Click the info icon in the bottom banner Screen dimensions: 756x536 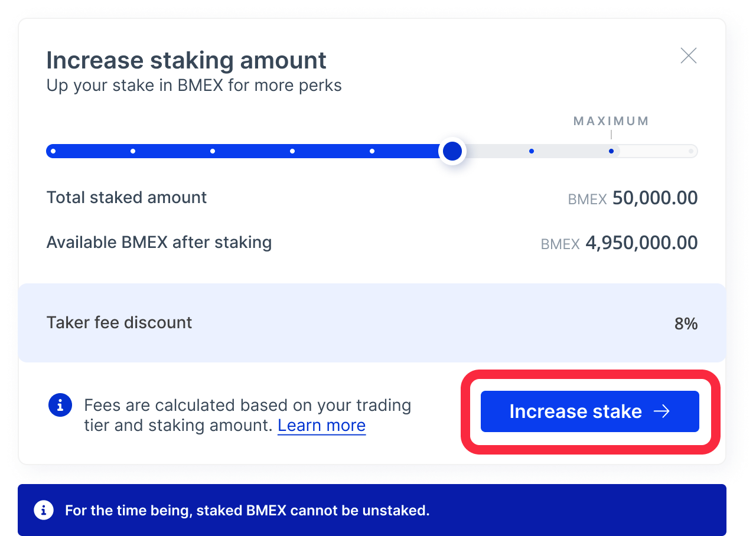click(44, 510)
